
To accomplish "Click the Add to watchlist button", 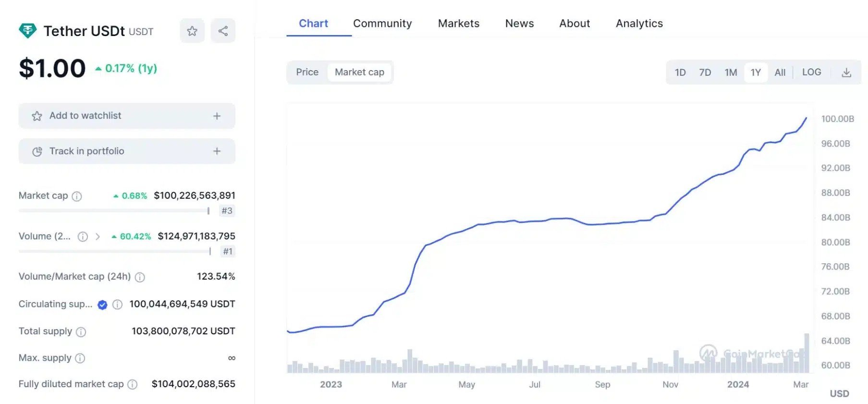I will (127, 116).
